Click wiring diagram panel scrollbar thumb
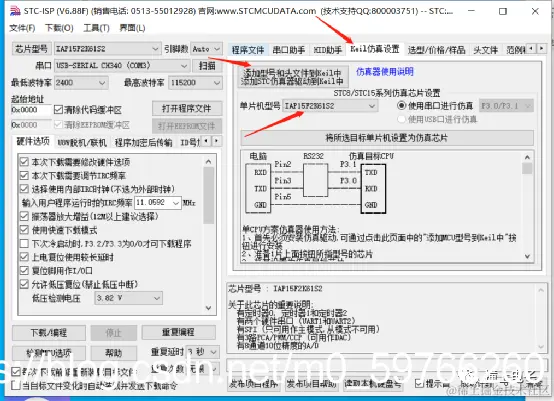 tap(527, 168)
